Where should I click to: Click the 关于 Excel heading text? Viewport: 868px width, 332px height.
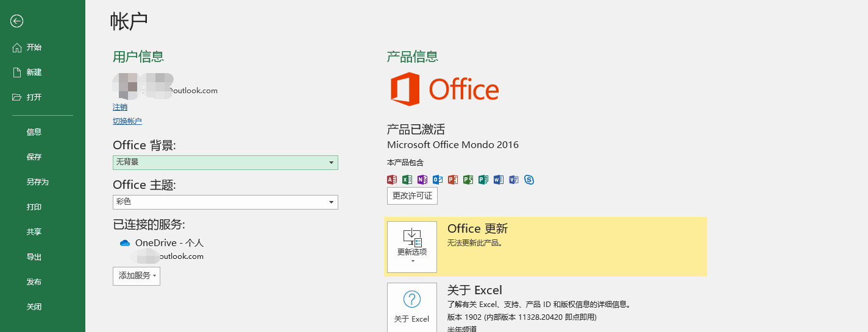click(475, 291)
